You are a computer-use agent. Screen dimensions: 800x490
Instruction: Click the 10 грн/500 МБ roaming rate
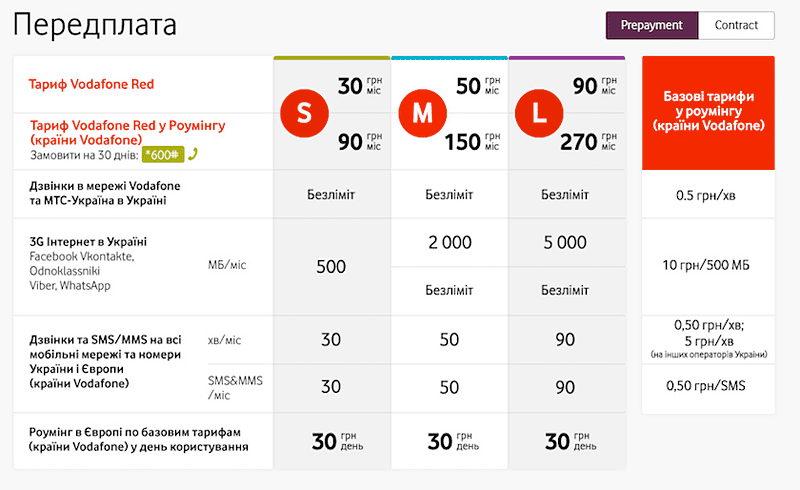pos(707,264)
